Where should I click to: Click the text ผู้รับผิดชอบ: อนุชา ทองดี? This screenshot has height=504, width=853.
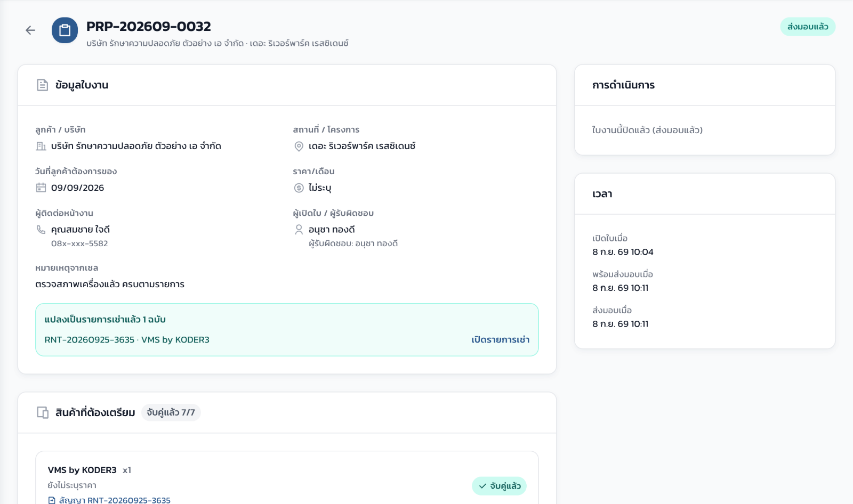[353, 243]
